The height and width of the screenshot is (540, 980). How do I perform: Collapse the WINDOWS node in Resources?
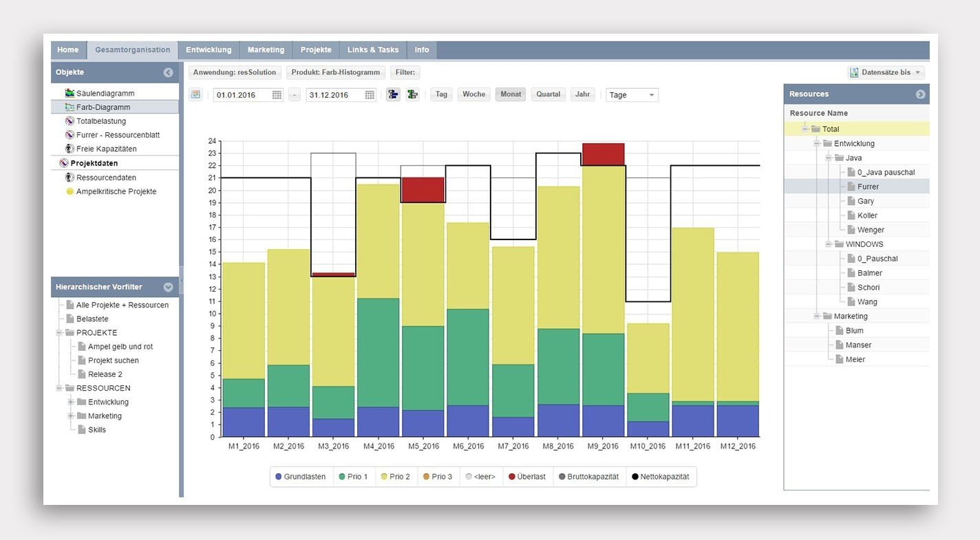coord(829,244)
